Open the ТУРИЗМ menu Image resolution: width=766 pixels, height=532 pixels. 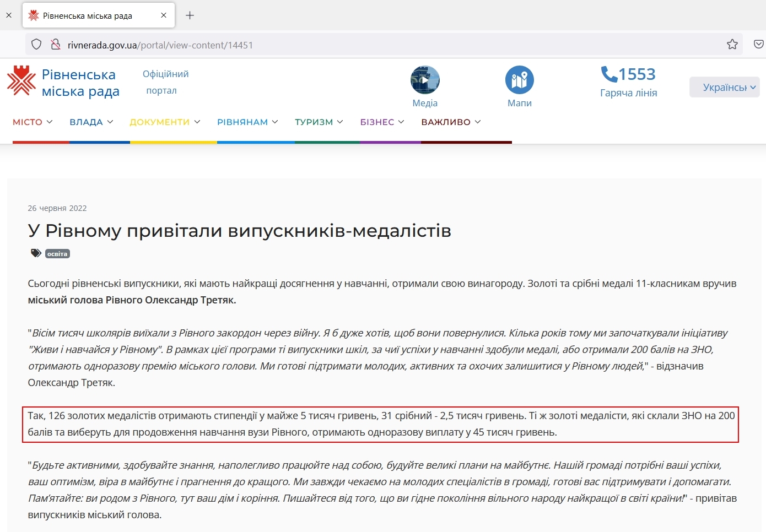click(319, 122)
